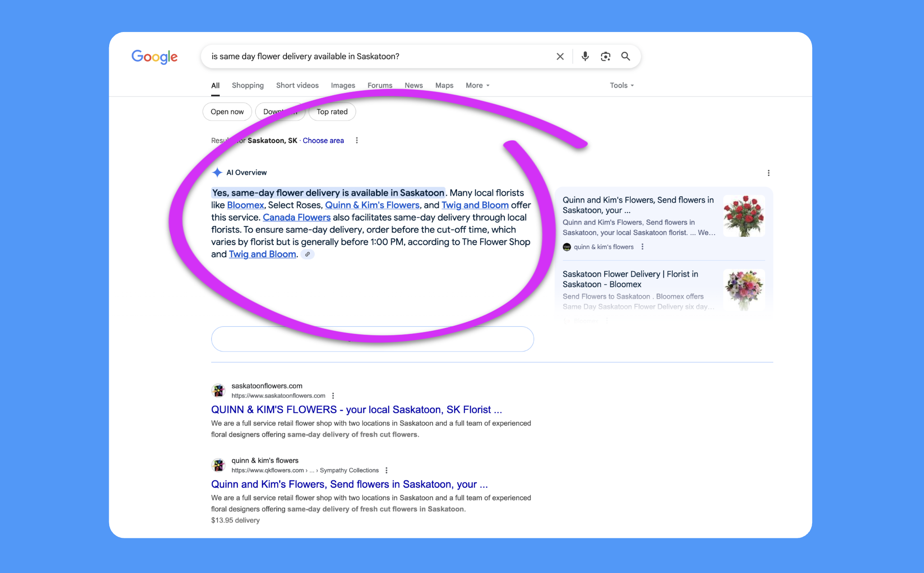
Task: Click the Google logo
Action: [x=154, y=57]
